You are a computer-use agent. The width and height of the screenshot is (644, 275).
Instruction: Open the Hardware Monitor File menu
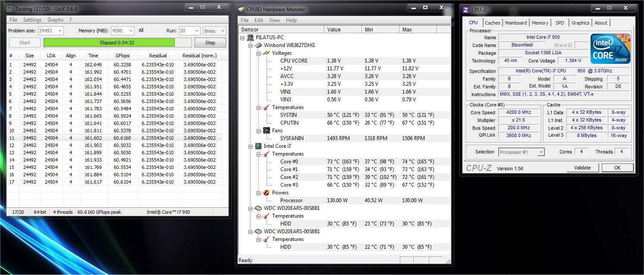tap(245, 20)
